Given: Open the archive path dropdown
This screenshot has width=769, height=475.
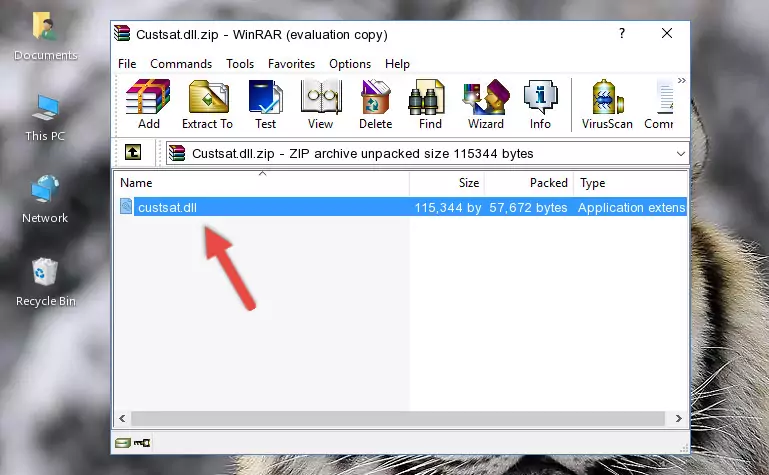Looking at the screenshot, I should tap(681, 154).
